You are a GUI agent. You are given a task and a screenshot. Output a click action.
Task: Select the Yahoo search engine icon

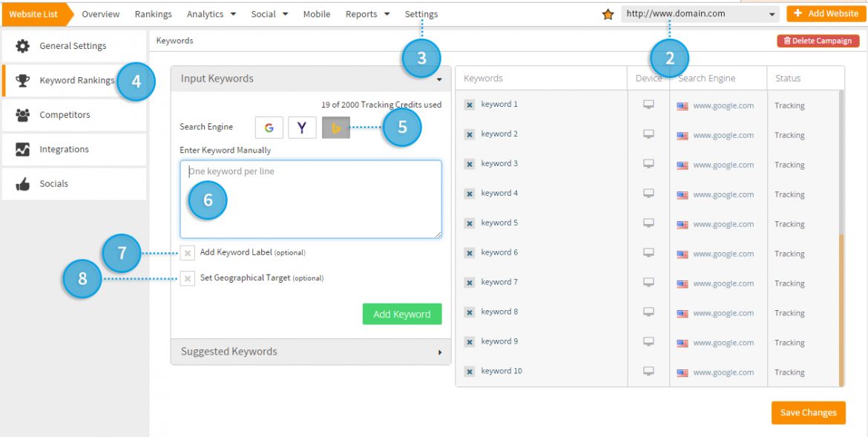[302, 128]
